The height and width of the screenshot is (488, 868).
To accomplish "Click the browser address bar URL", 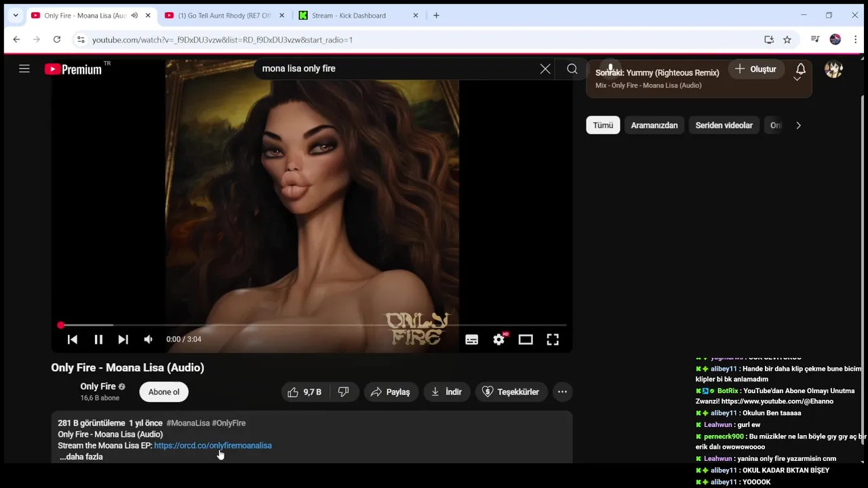I will click(x=222, y=40).
